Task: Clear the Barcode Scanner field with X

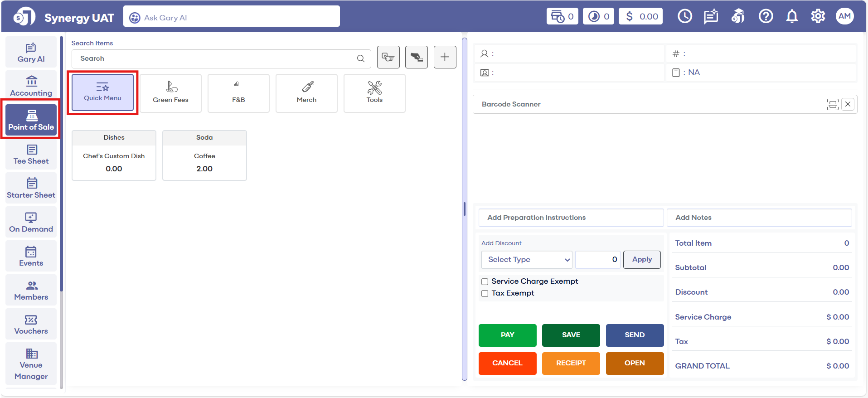Action: (x=848, y=104)
